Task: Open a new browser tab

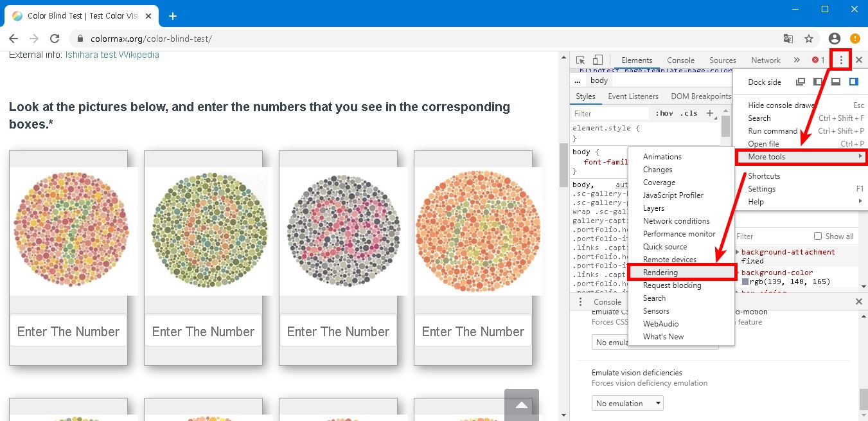Action: click(172, 16)
